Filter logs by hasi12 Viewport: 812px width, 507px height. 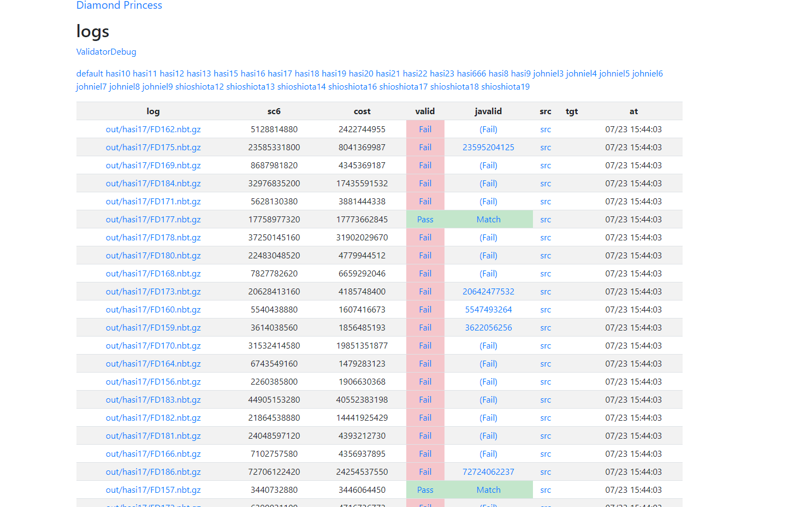(x=172, y=74)
